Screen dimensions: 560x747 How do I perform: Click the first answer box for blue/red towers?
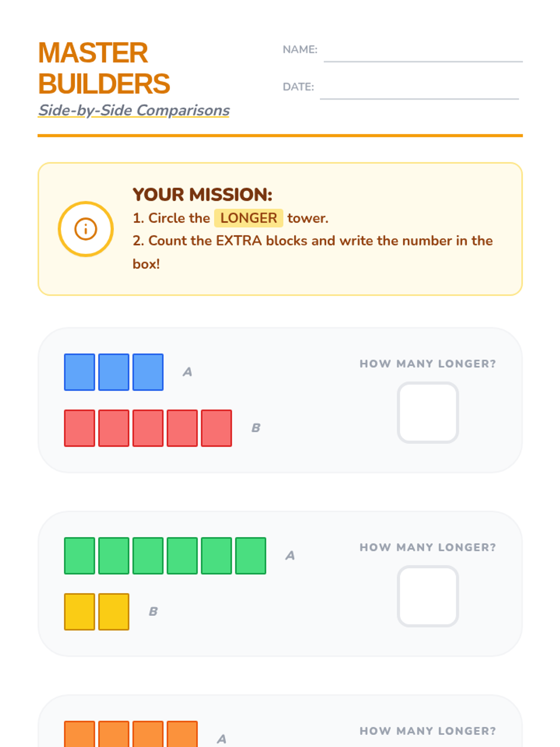click(x=427, y=413)
